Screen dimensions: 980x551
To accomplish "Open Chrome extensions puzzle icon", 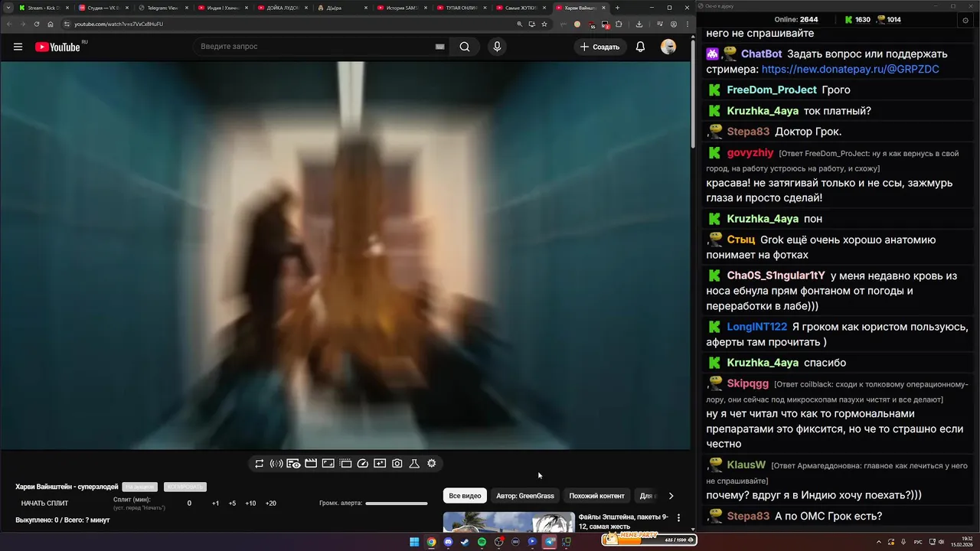I will (619, 24).
